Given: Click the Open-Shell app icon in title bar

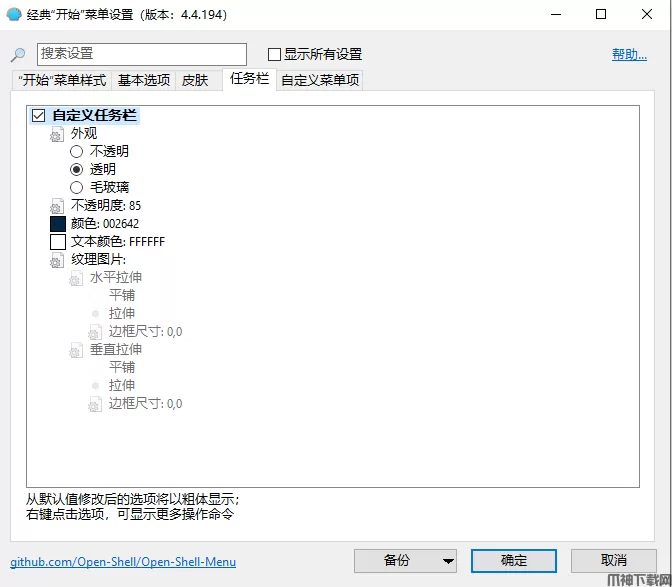Looking at the screenshot, I should point(13,14).
